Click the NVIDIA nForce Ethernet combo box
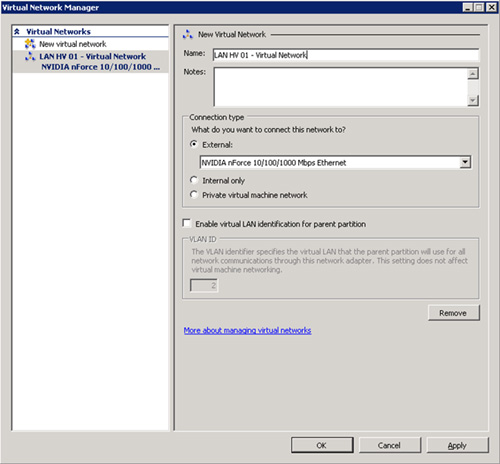 click(335, 163)
